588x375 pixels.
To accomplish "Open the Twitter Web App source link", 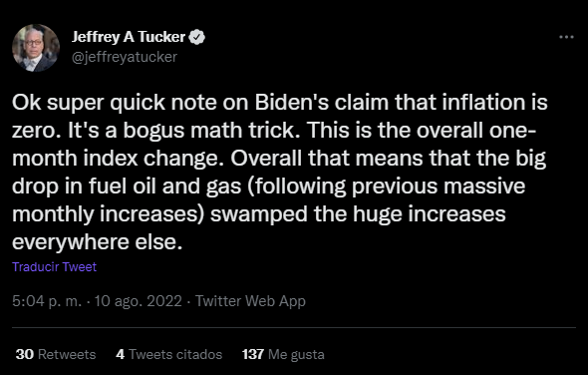I will [250, 301].
